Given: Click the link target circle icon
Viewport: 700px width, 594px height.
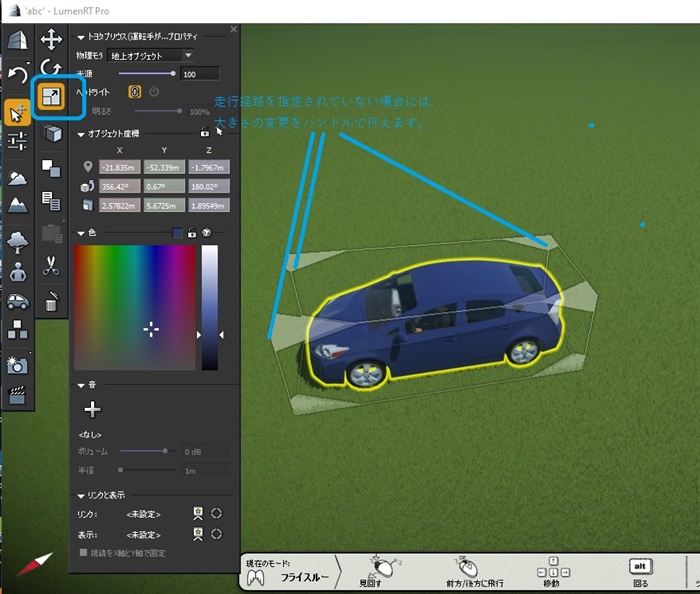Looking at the screenshot, I should click(217, 513).
